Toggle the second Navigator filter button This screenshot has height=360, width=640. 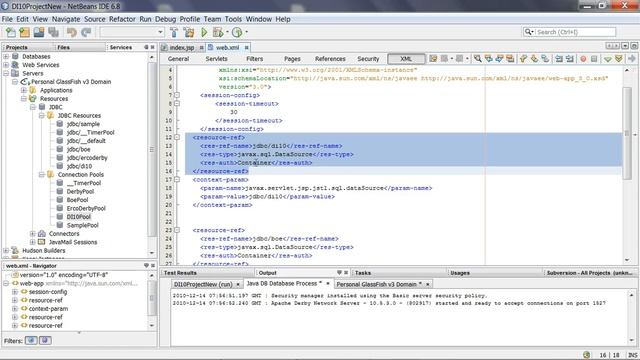45,340
